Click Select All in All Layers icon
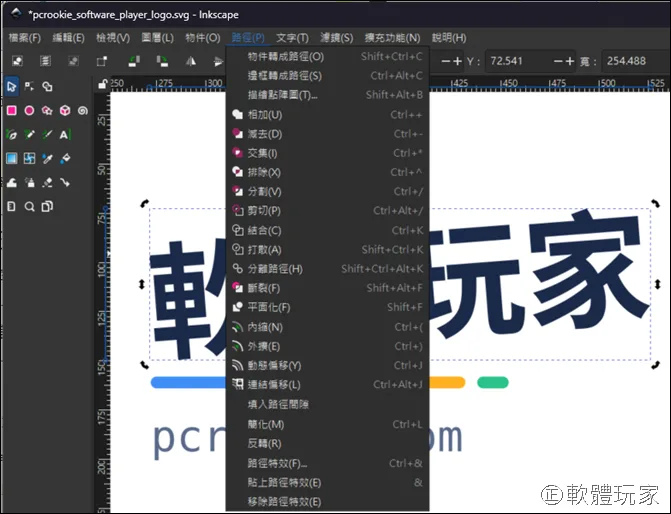Screen dimensions: 671x514 [x=45, y=61]
